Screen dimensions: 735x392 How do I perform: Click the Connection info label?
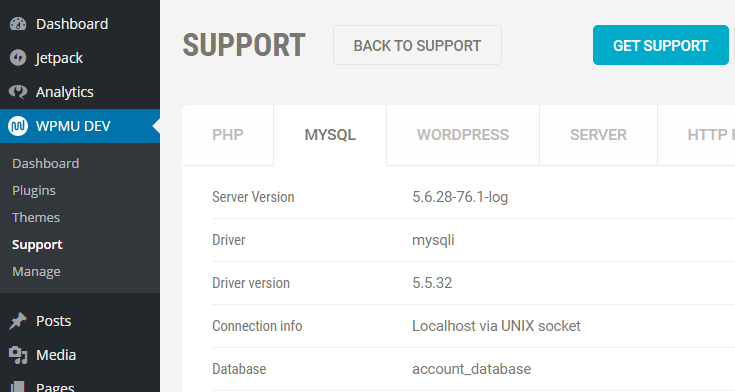coord(257,326)
